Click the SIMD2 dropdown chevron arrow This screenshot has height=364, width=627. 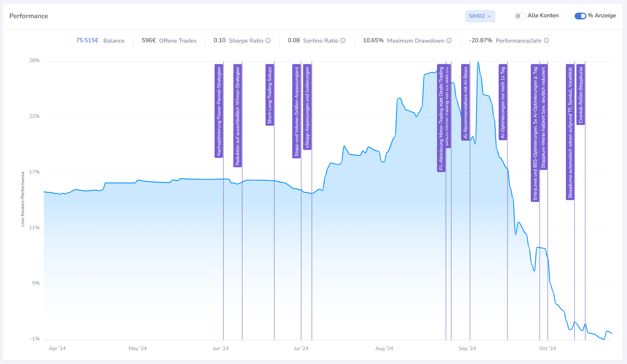pyautogui.click(x=489, y=16)
